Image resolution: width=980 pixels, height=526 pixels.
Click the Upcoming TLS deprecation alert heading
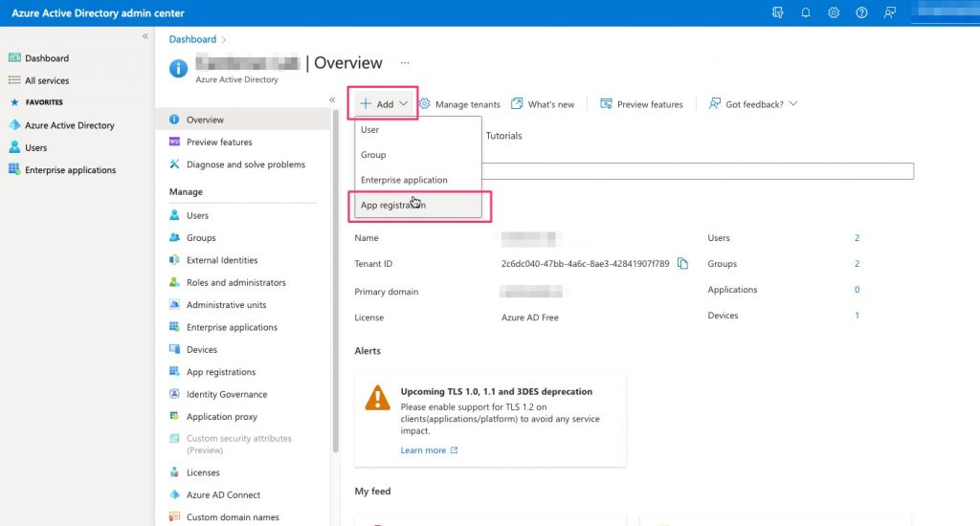pos(497,392)
